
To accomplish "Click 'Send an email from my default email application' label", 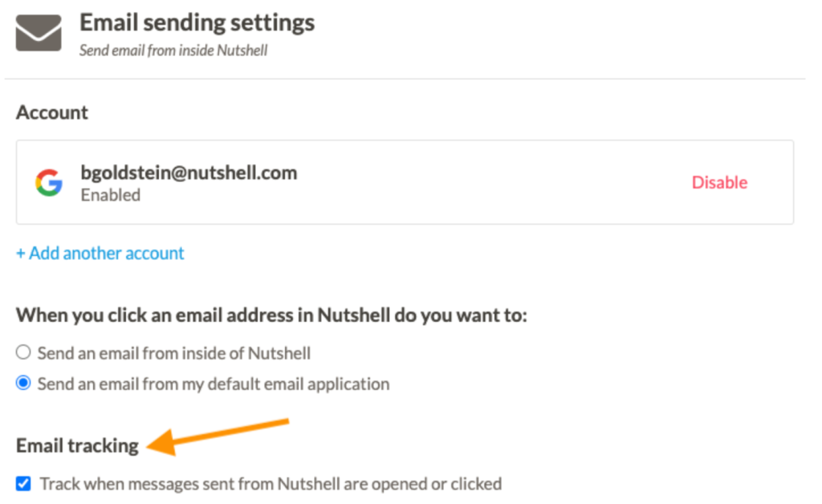I will (x=214, y=384).
